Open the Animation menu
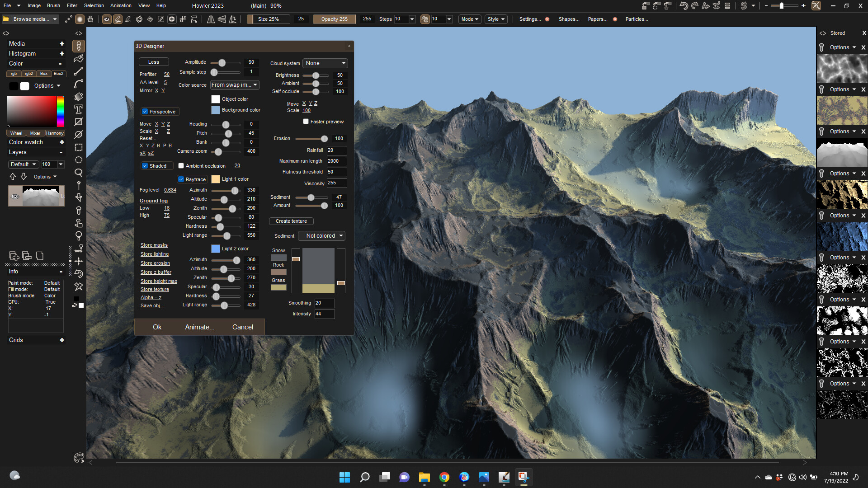The image size is (868, 488). point(120,5)
